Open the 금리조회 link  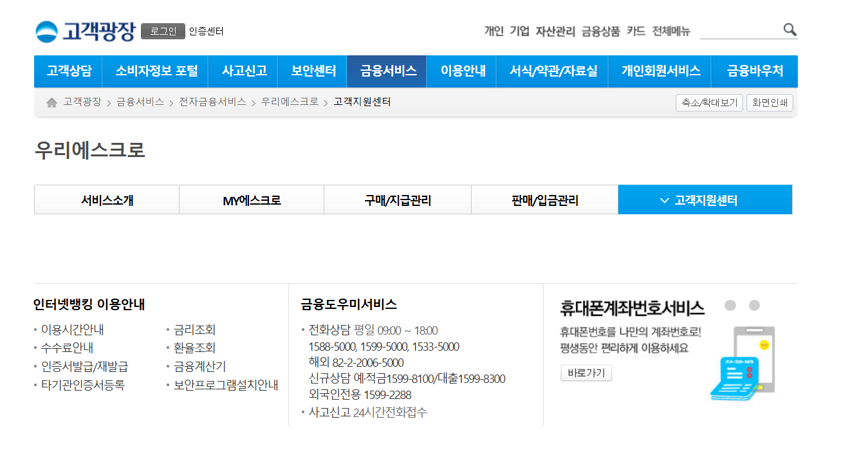[194, 330]
